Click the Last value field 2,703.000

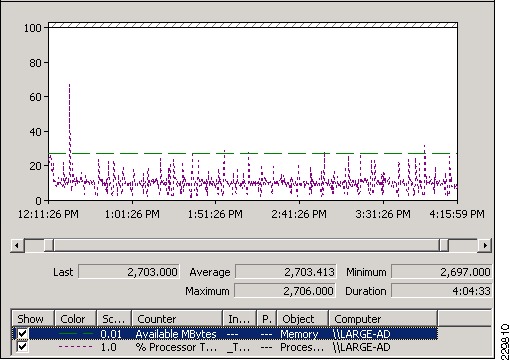click(129, 272)
